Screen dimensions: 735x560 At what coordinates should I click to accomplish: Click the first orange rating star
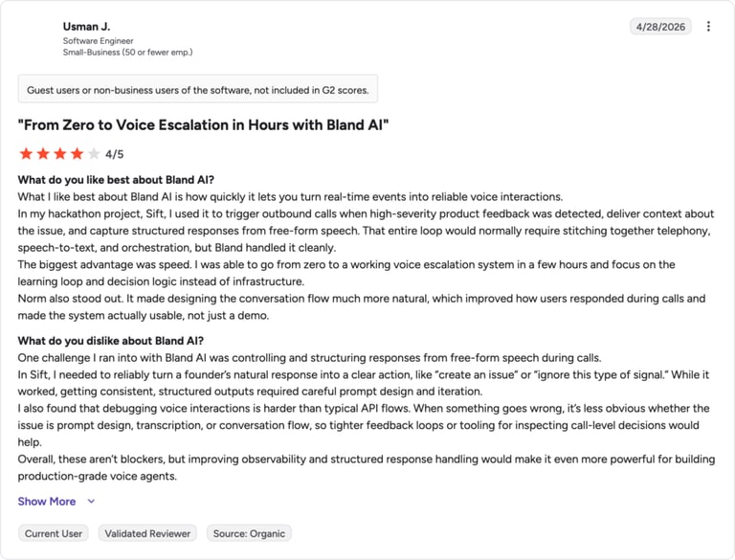tap(26, 154)
